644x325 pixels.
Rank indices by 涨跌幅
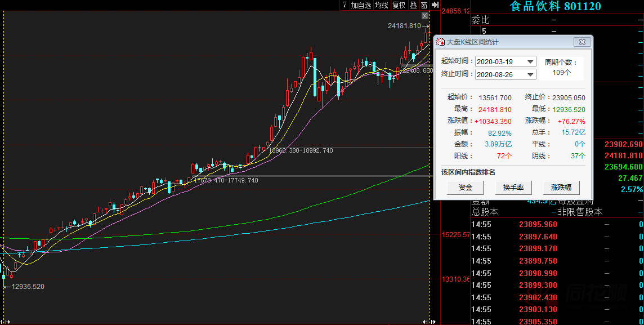(x=561, y=188)
